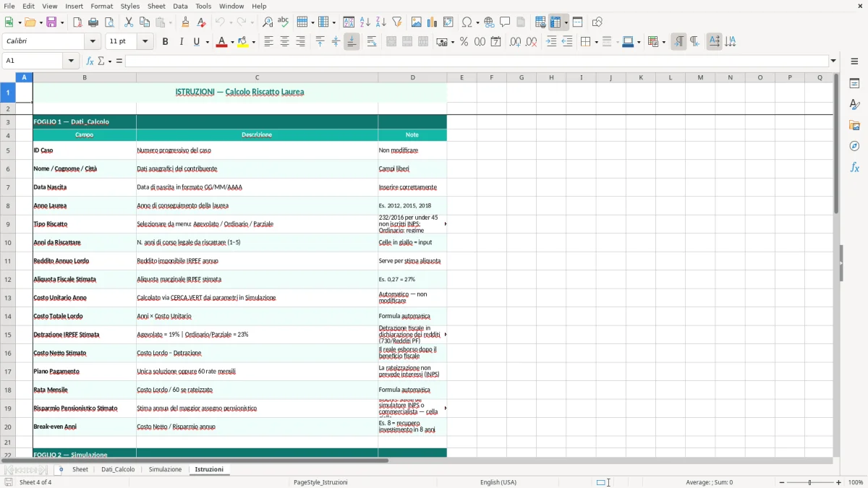Viewport: 868px width, 488px height.
Task: Open the font size dropdown
Action: tap(145, 42)
